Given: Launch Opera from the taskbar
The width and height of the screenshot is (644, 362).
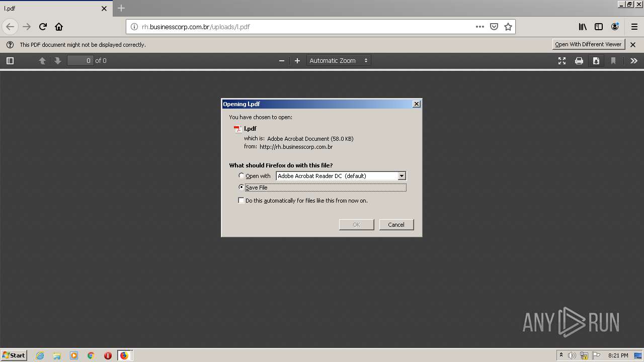Looking at the screenshot, I should pyautogui.click(x=108, y=355).
